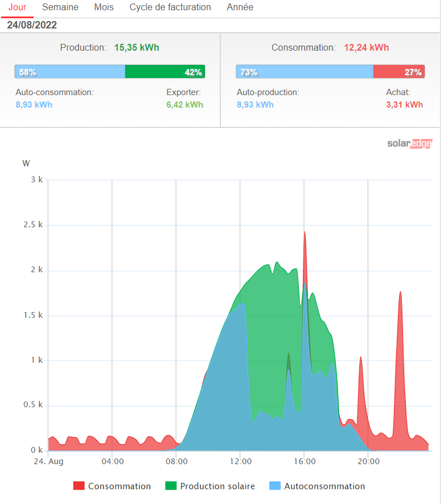Open the Cycle de facturation tab
The height and width of the screenshot is (504, 444).
pos(170,7)
